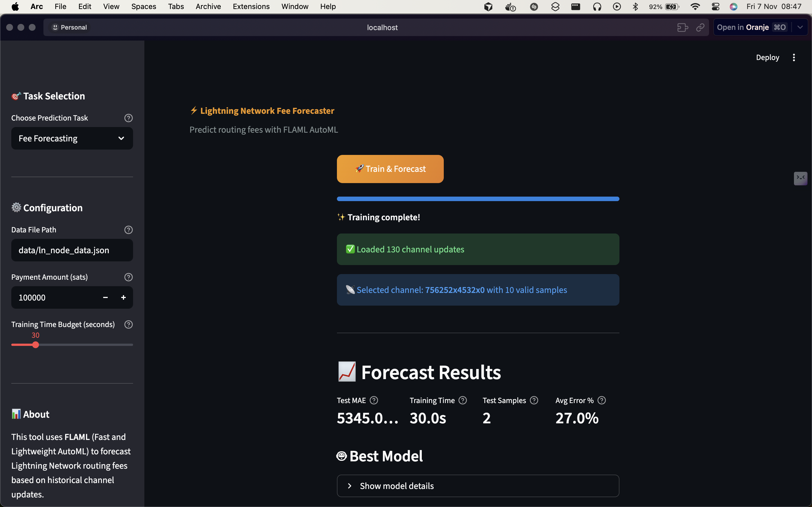The image size is (812, 507).
Task: Click copy link icon in address bar
Action: click(700, 28)
